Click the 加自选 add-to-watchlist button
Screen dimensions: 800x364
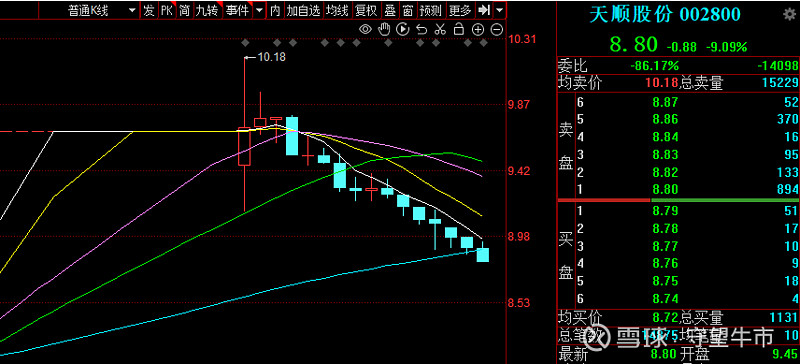pos(303,10)
